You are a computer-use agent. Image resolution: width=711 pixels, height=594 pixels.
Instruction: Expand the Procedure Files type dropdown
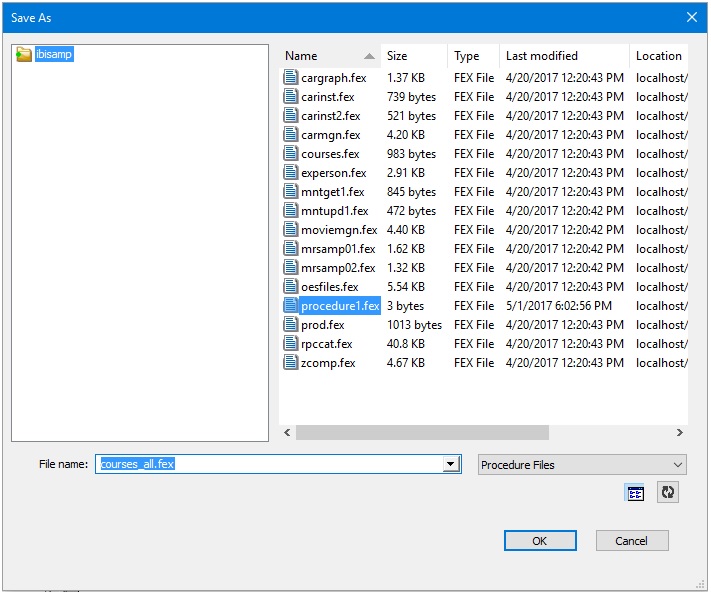(679, 465)
